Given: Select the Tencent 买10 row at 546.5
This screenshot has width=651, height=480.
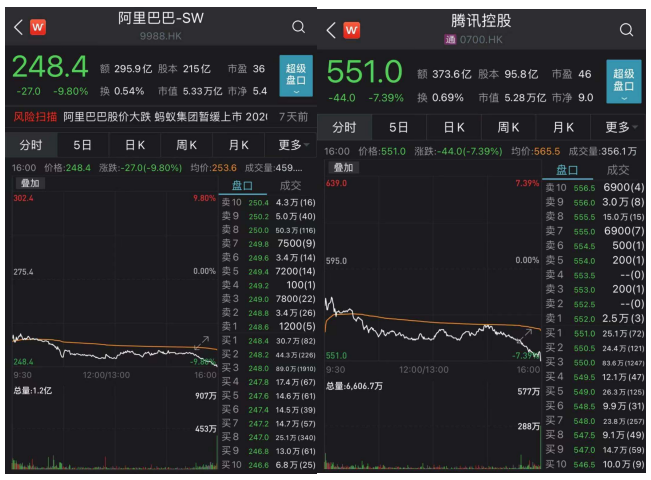Looking at the screenshot, I should coord(595,464).
